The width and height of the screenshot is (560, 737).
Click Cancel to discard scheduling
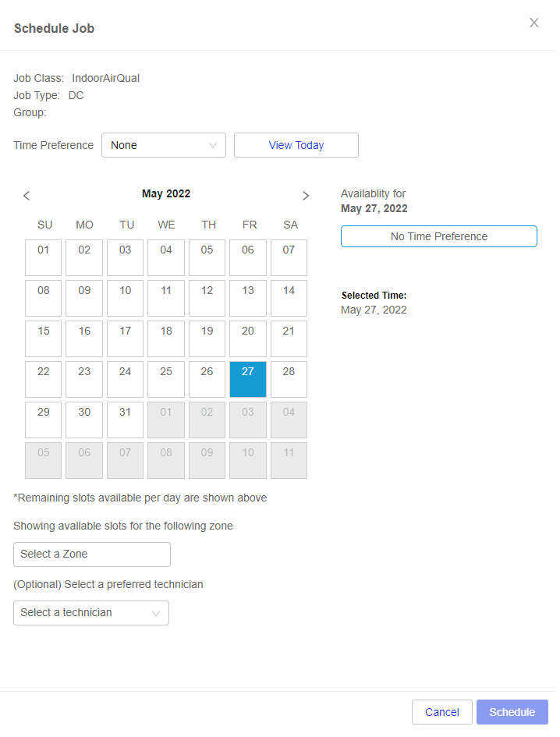442,712
